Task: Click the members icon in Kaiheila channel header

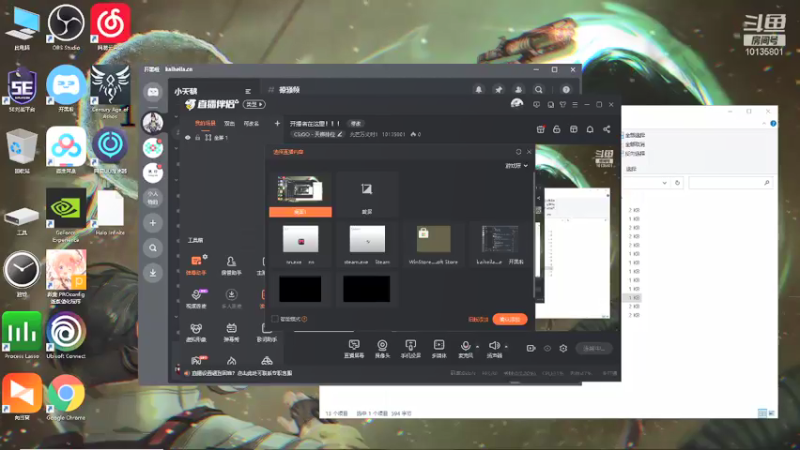Action: (518, 89)
